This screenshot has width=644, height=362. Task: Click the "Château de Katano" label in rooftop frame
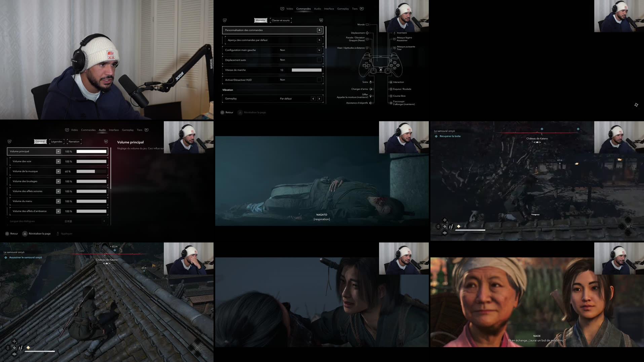[x=107, y=260]
